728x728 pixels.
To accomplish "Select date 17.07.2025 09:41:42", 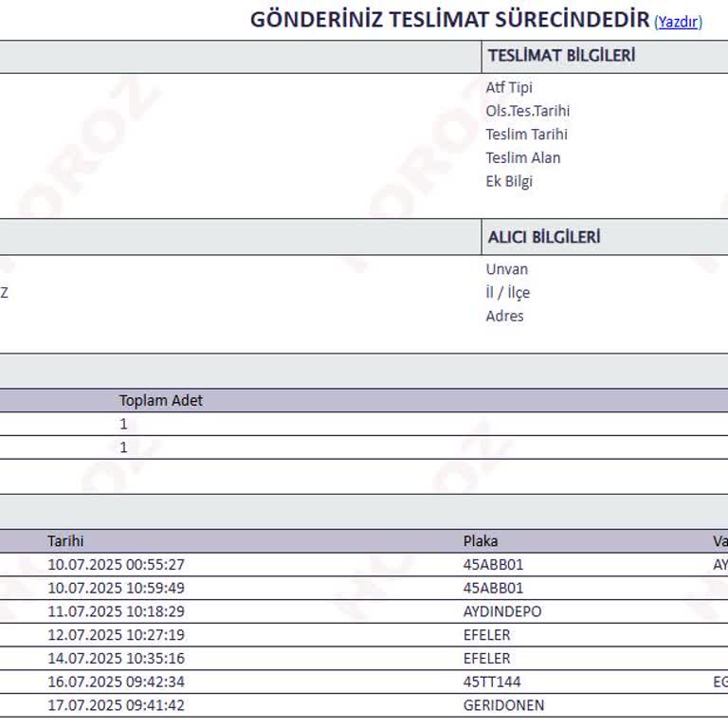I will coord(116,705).
